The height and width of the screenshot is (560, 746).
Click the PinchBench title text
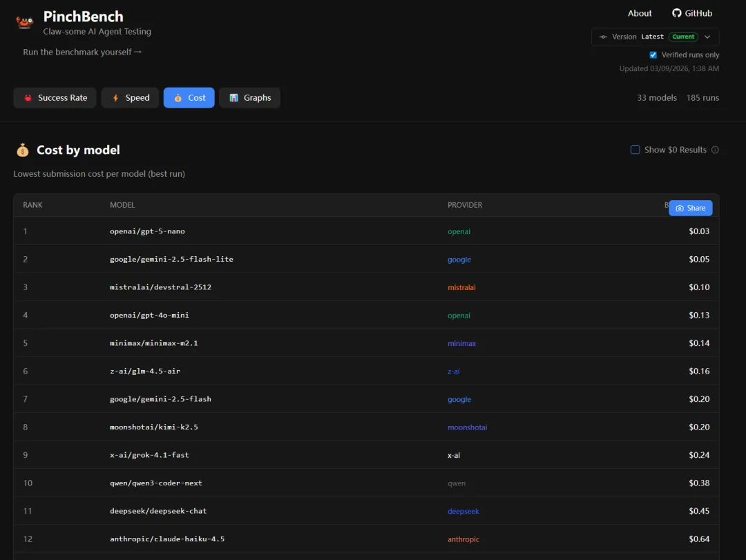pyautogui.click(x=84, y=17)
